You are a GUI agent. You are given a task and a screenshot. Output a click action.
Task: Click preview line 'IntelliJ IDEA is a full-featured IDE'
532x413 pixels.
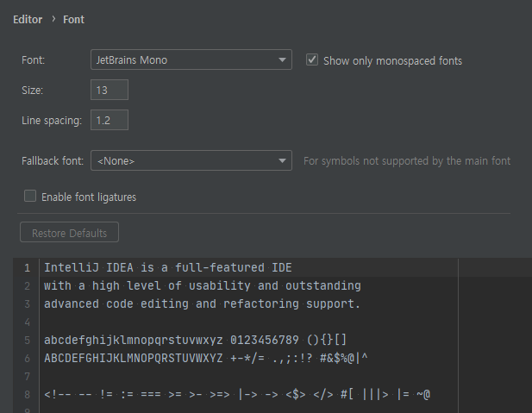tap(168, 268)
